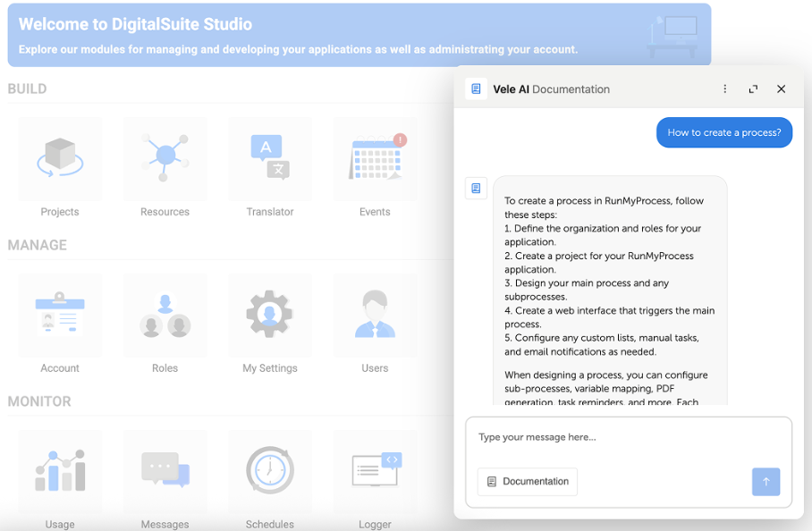This screenshot has height=531, width=812.
Task: Click the assistant avatar beside the answer
Action: pos(476,188)
